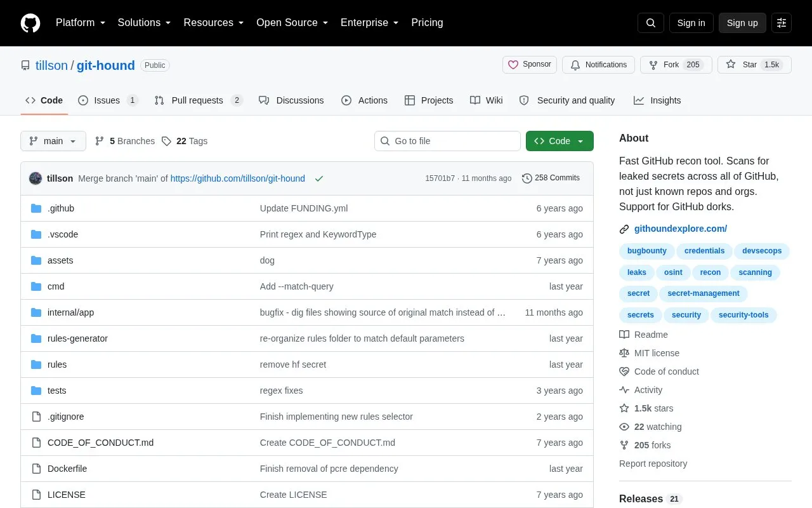The width and height of the screenshot is (812, 508).
Task: Switch to the Pull requests tab
Action: click(x=199, y=100)
